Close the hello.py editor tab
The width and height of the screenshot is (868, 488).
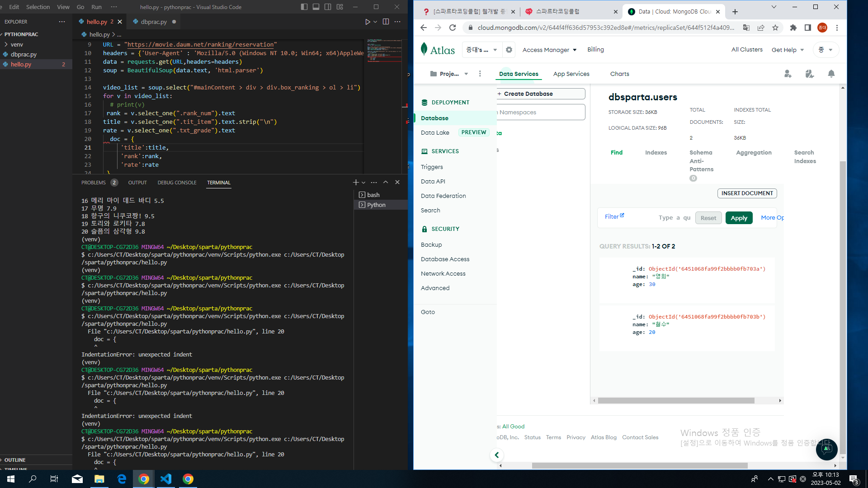pos(120,22)
